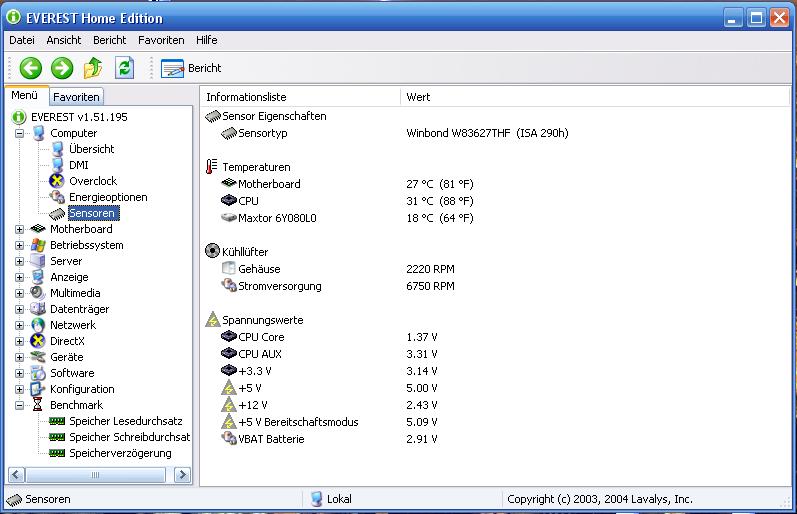Open the Datei menu
This screenshot has height=514, width=797.
[22, 40]
